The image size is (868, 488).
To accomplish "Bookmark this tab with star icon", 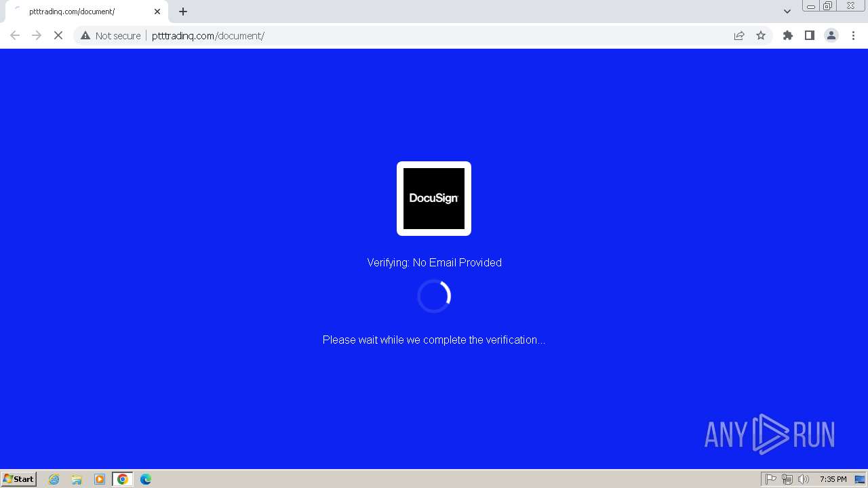I will point(761,35).
